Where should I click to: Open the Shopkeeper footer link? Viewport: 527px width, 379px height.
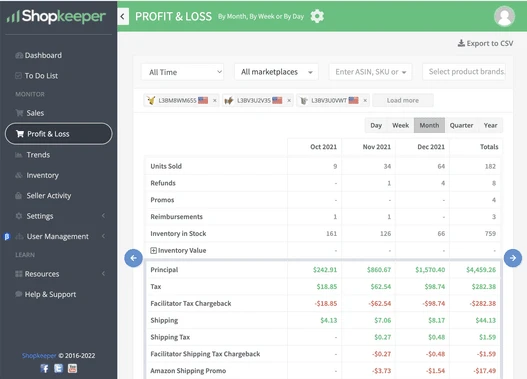[39, 355]
